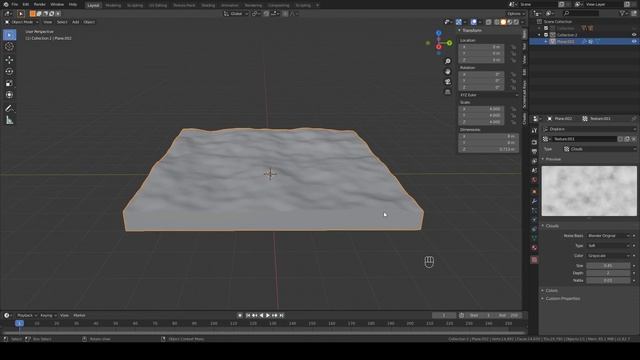Open the Texture properties checker tab
Viewport: 640px width, 360px height.
534,260
